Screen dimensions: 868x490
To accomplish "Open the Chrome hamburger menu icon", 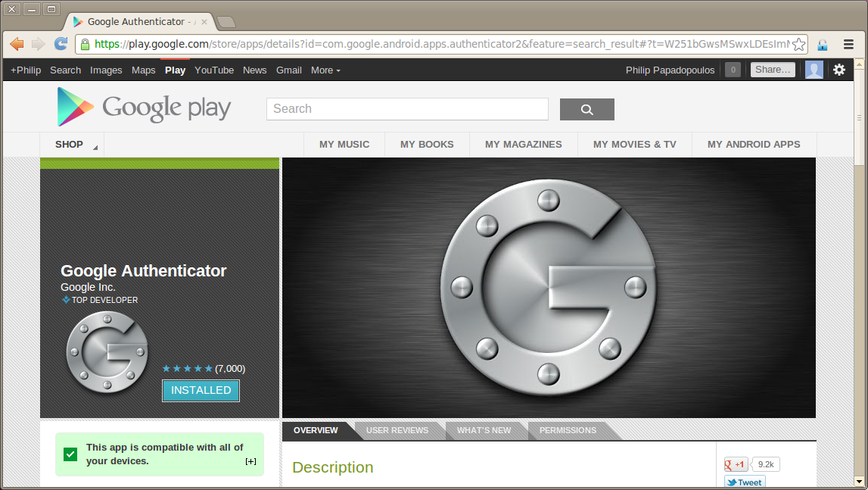I will click(849, 44).
